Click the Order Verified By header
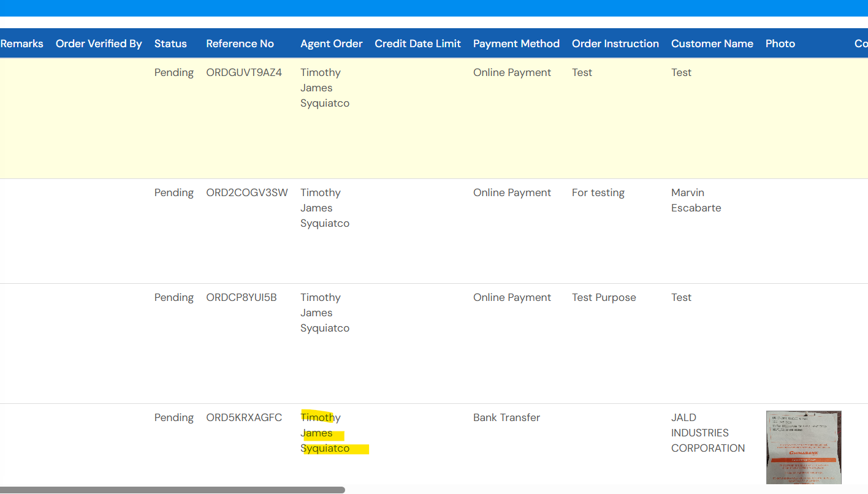This screenshot has width=868, height=494. tap(99, 44)
